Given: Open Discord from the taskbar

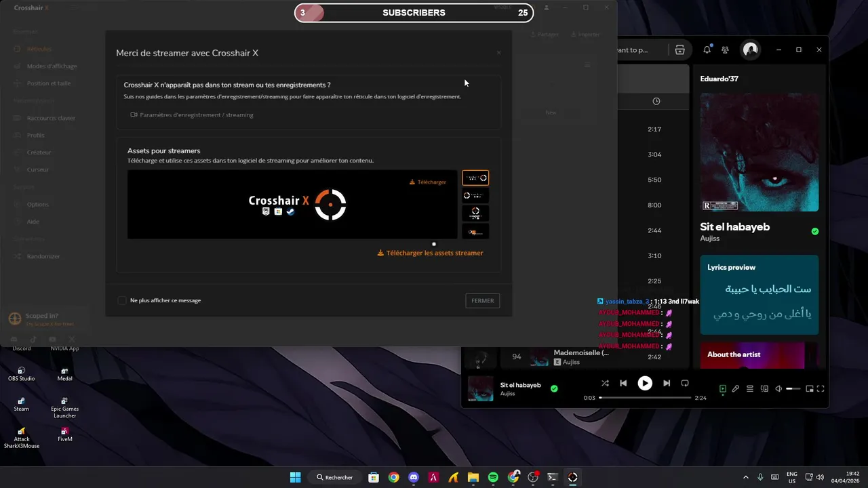Looking at the screenshot, I should click(x=414, y=477).
